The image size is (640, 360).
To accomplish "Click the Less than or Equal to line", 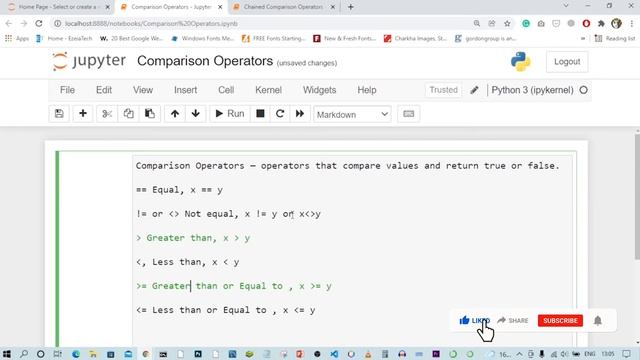I will click(226, 310).
